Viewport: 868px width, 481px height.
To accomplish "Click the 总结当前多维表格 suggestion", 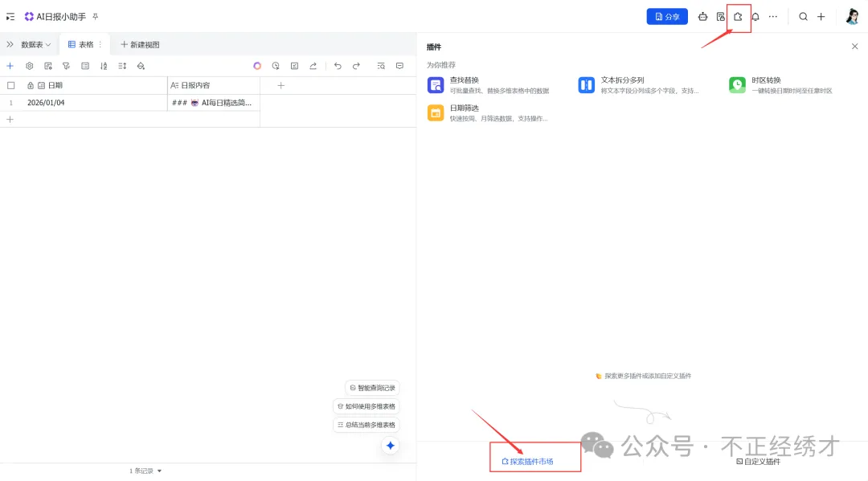I will 366,425.
